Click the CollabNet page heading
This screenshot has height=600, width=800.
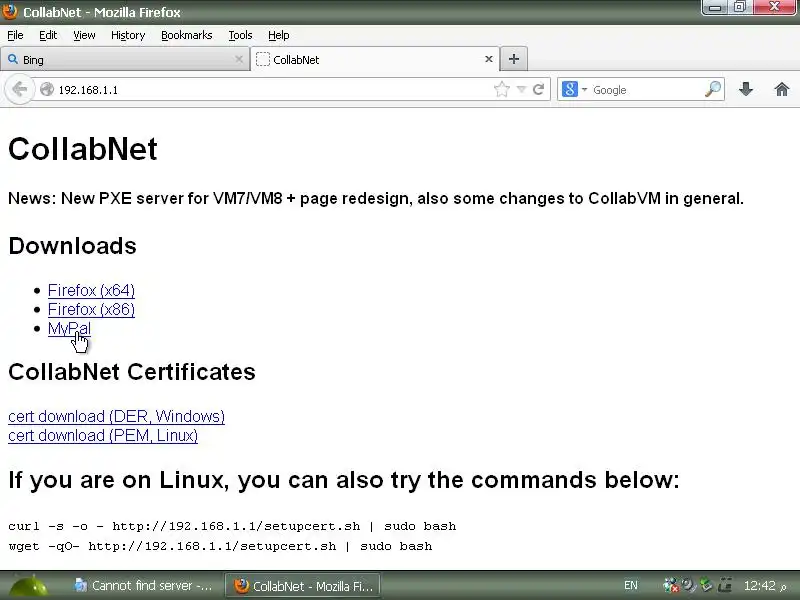83,149
